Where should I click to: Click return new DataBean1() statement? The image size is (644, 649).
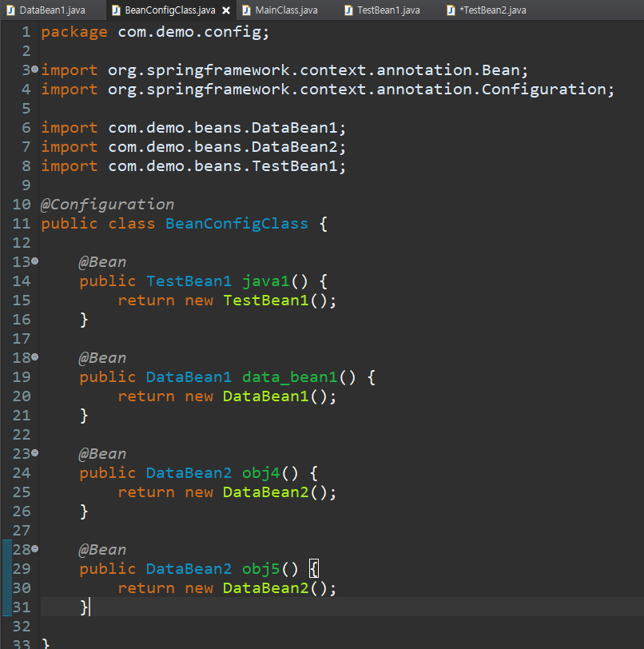click(227, 396)
